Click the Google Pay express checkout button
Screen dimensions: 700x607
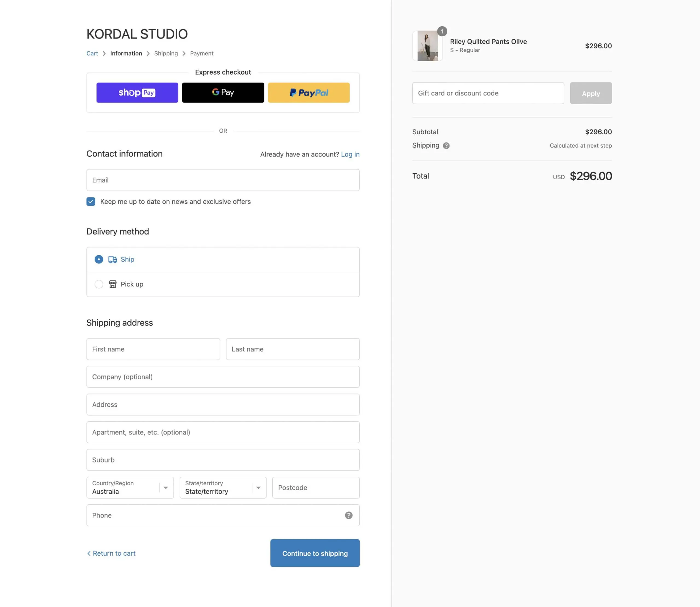pyautogui.click(x=223, y=92)
